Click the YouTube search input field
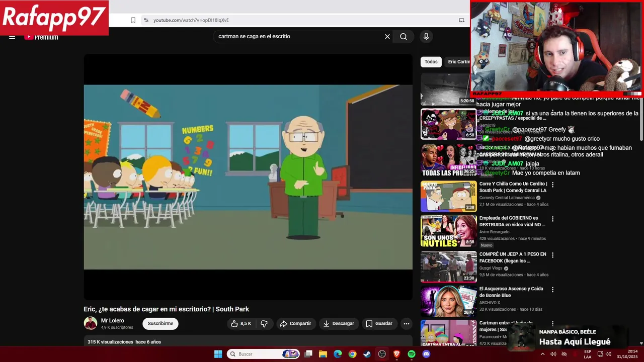 tap(299, 36)
